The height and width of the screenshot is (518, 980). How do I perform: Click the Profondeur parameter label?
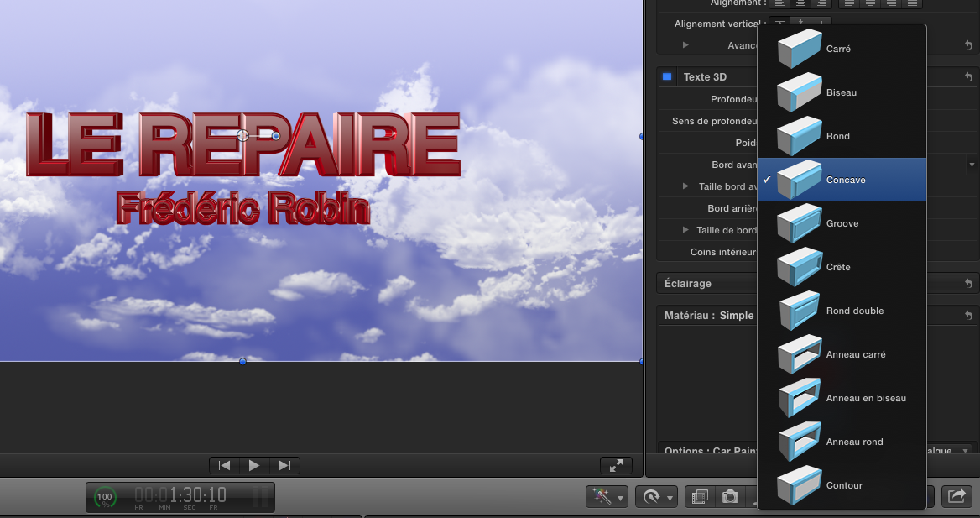tap(734, 99)
